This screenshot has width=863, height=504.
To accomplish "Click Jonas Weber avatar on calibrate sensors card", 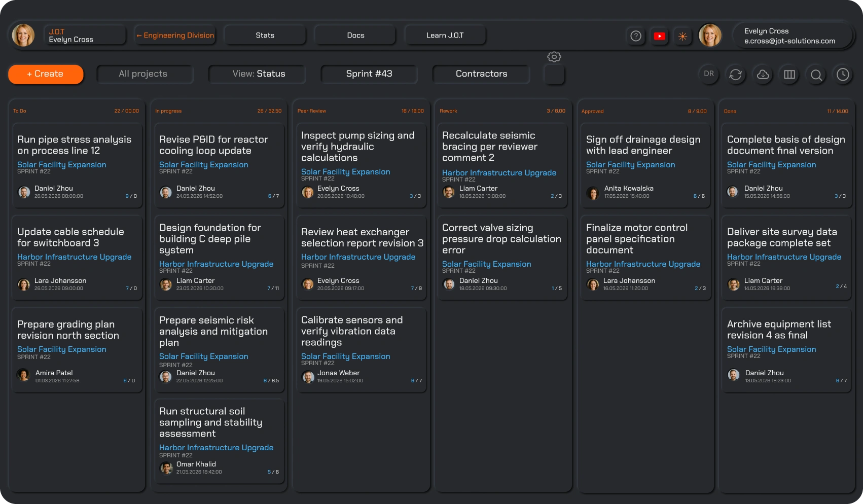I will click(308, 376).
